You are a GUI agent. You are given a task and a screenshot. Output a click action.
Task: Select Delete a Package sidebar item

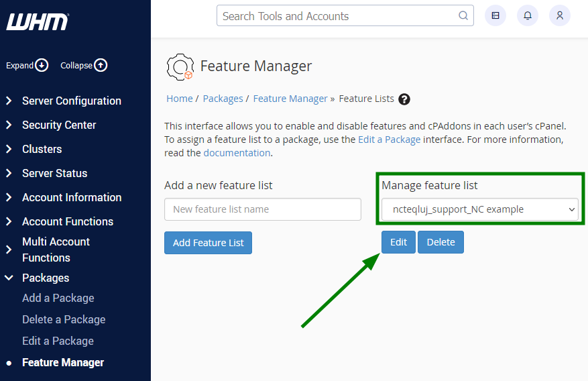[64, 319]
